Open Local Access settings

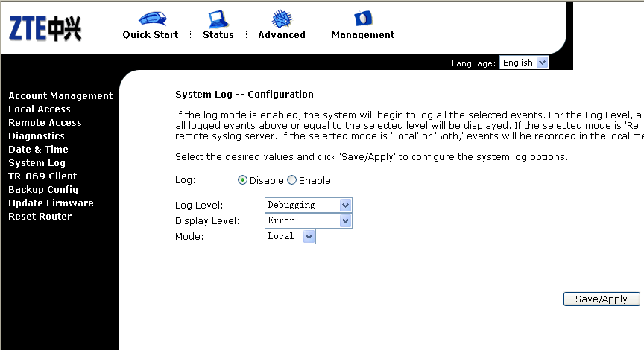[40, 109]
